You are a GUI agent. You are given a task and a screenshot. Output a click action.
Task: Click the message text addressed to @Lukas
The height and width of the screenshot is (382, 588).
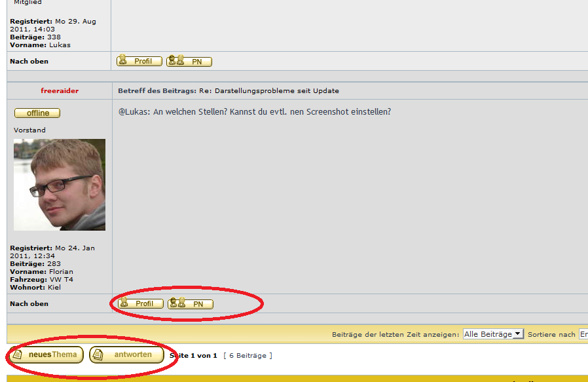(x=255, y=111)
